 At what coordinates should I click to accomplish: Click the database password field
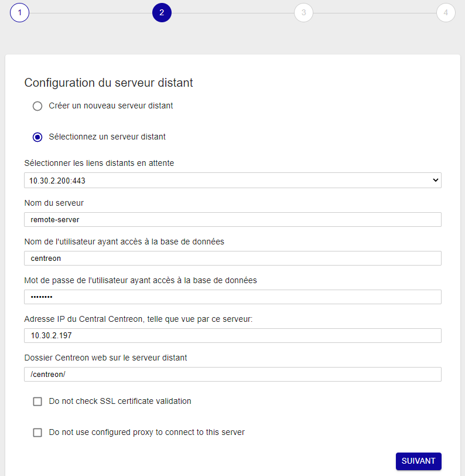[x=232, y=297]
